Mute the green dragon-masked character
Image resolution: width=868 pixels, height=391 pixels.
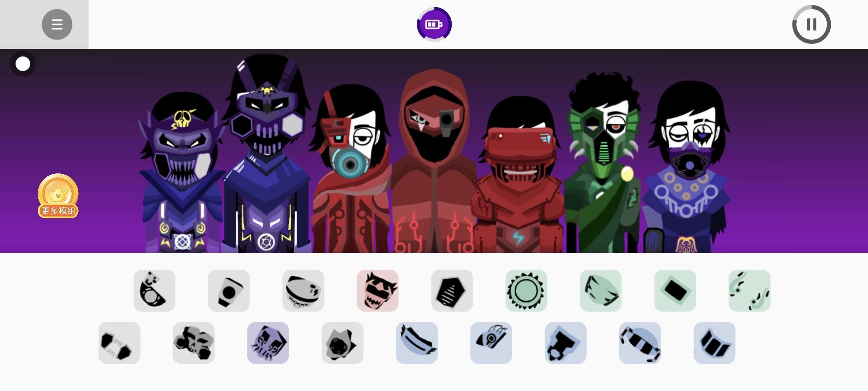(602, 163)
